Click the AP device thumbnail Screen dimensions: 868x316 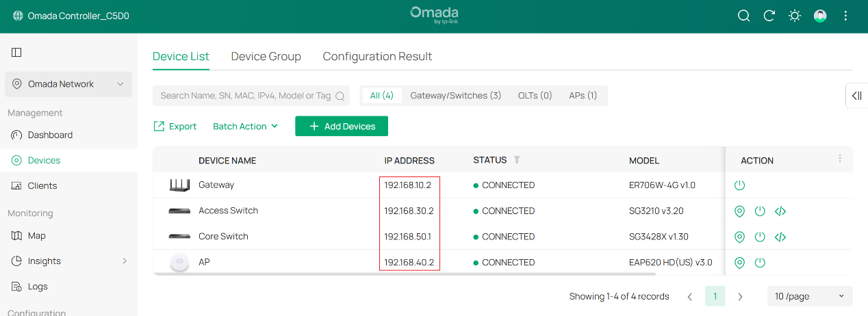(x=179, y=262)
